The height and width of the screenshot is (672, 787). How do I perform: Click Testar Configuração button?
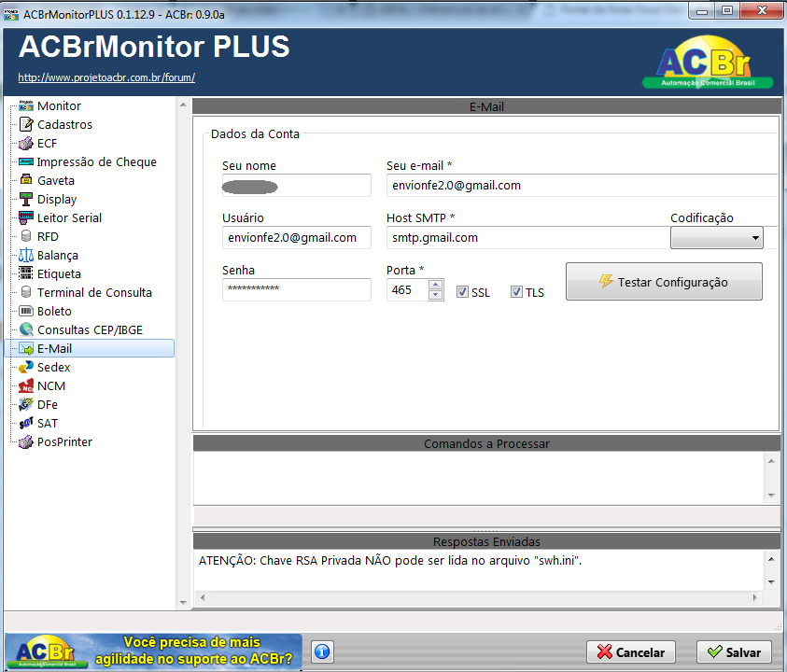click(x=664, y=282)
